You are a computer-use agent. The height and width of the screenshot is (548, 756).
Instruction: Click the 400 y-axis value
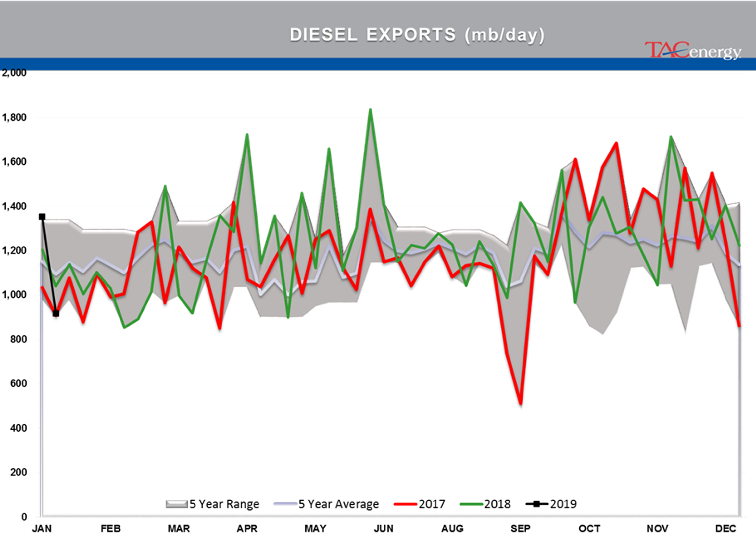pyautogui.click(x=18, y=428)
